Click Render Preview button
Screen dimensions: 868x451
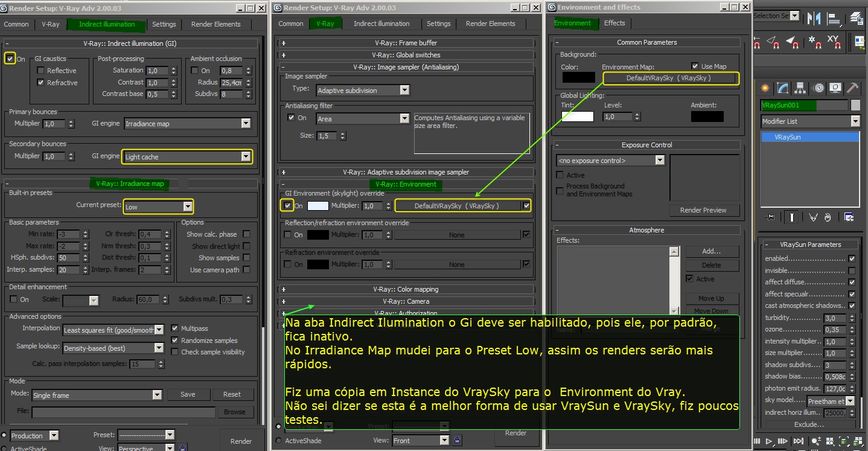point(703,210)
